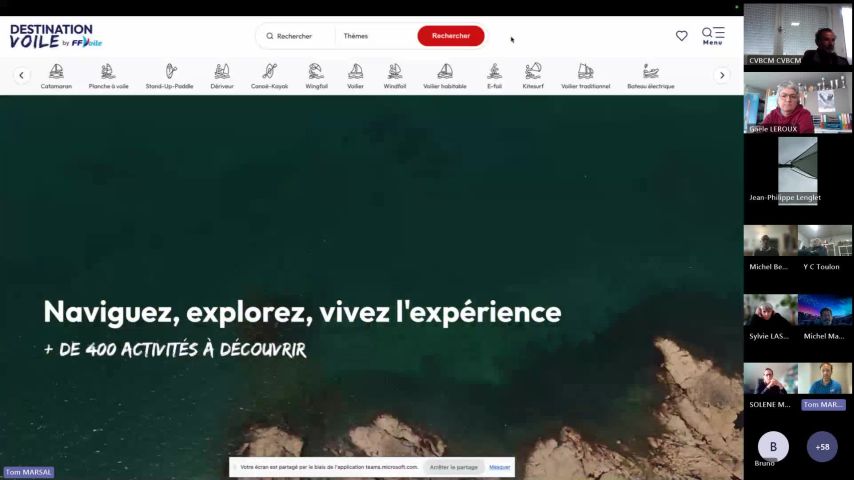The image size is (854, 480).
Task: Select the Dériveur activity icon
Action: tap(222, 76)
